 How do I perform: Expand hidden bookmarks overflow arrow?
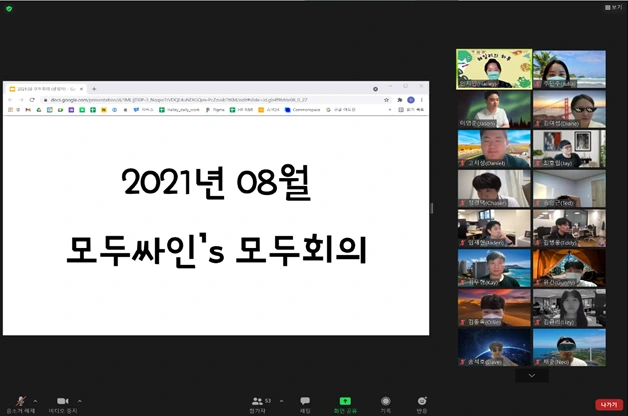click(x=390, y=110)
